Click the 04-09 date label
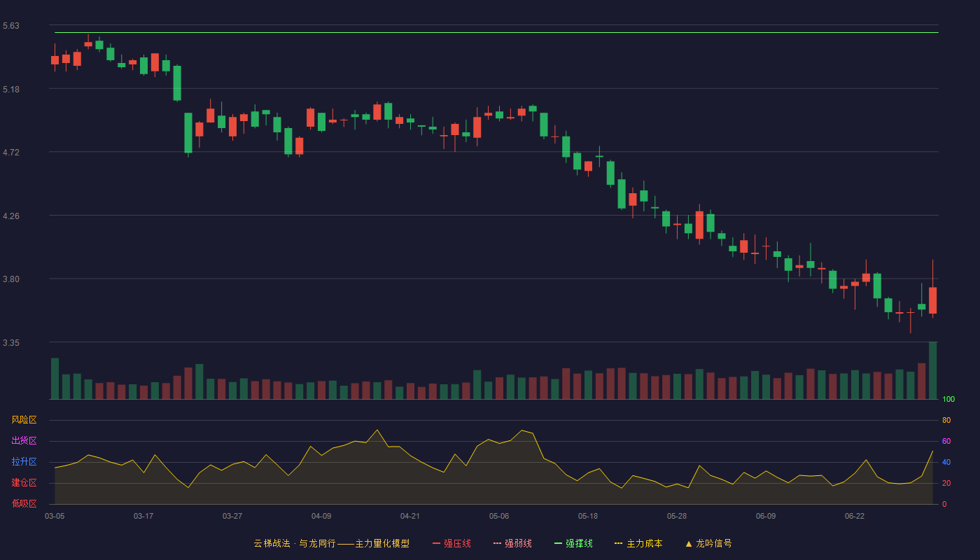Image resolution: width=980 pixels, height=560 pixels. pyautogui.click(x=321, y=516)
